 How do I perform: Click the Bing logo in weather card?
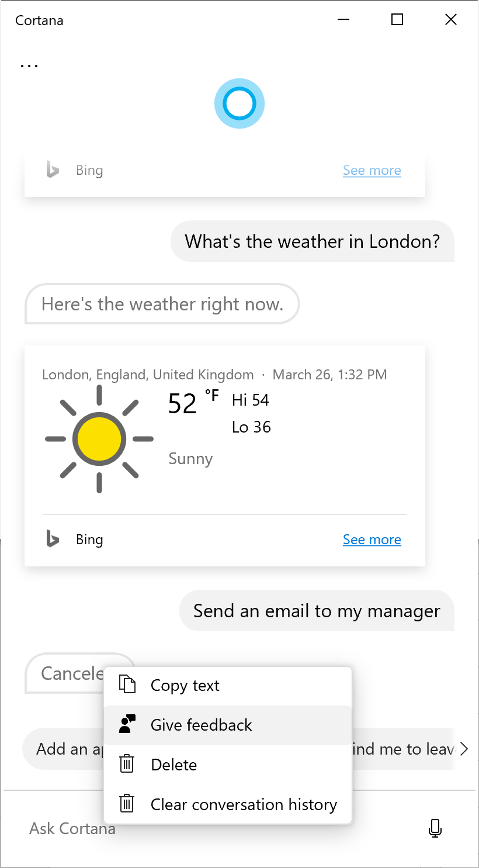click(x=53, y=539)
